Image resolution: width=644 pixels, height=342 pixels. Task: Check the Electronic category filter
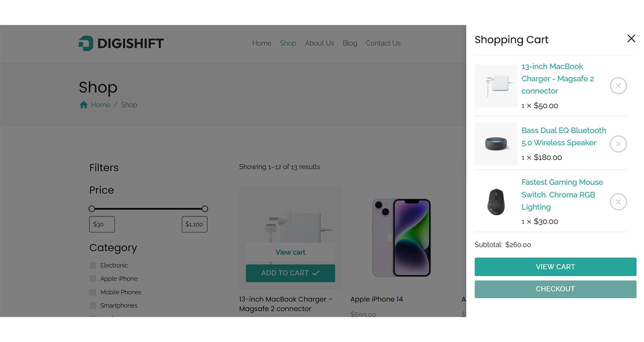[93, 266]
